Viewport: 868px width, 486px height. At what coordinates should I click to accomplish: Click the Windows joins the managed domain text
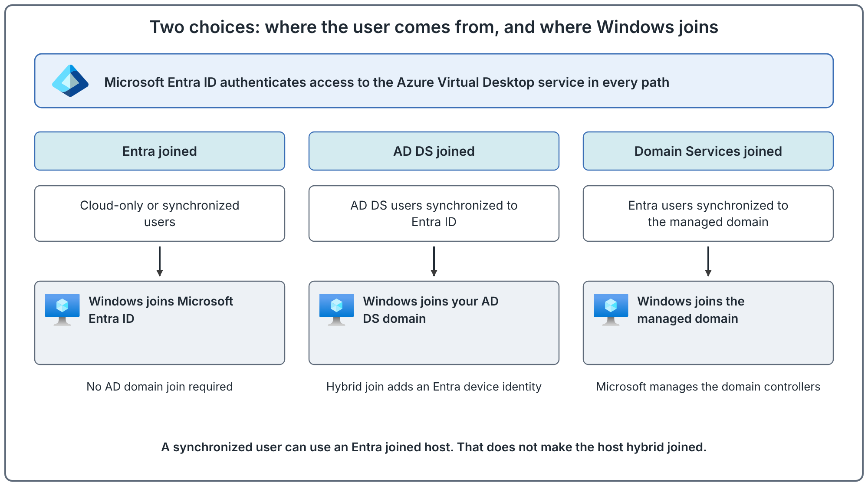pyautogui.click(x=690, y=310)
